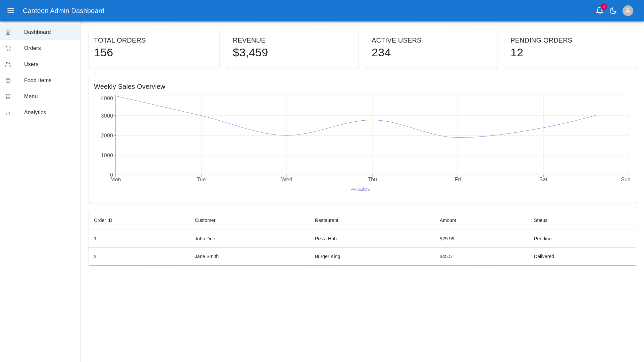This screenshot has height=362, width=644.
Task: Open the hamburger menu icon
Action: [11, 11]
